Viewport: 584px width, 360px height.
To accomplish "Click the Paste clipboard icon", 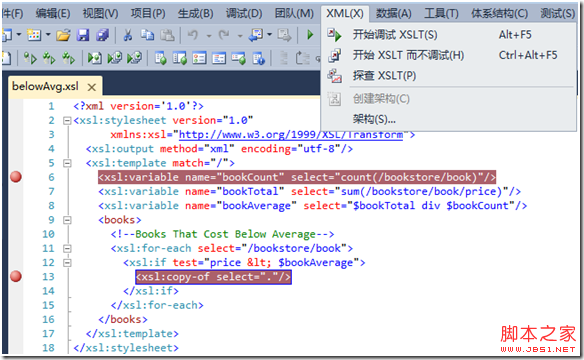I will pyautogui.click(x=167, y=35).
